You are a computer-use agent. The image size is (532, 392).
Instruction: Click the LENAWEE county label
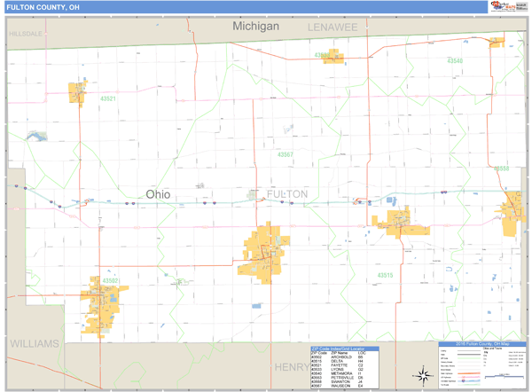332,27
